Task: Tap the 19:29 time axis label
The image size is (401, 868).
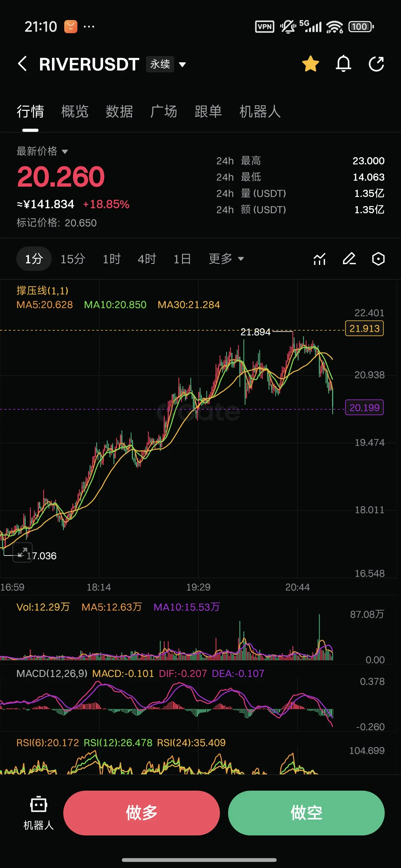Action: point(198,587)
